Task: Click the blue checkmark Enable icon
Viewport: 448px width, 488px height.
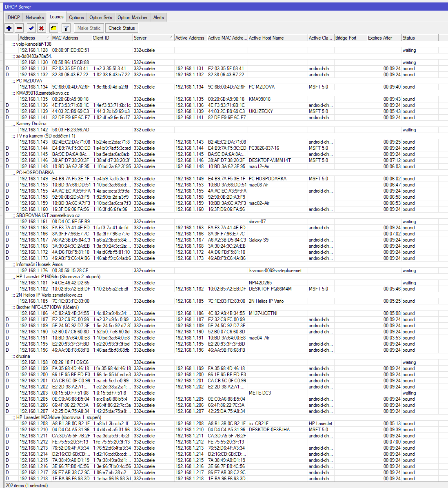Action: tap(31, 28)
